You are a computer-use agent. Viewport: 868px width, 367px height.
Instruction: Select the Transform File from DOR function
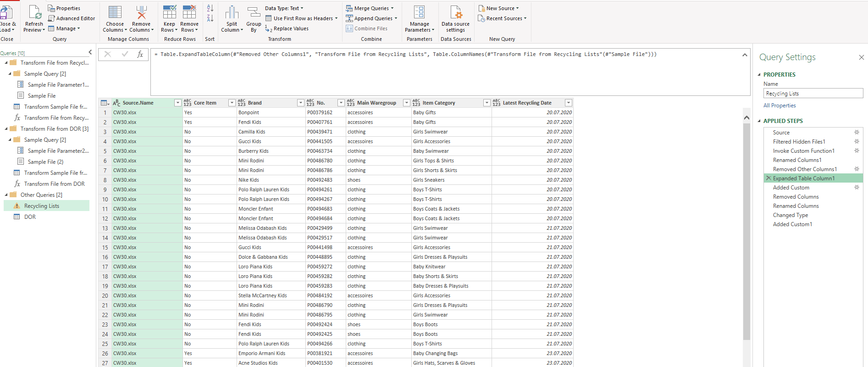[54, 184]
